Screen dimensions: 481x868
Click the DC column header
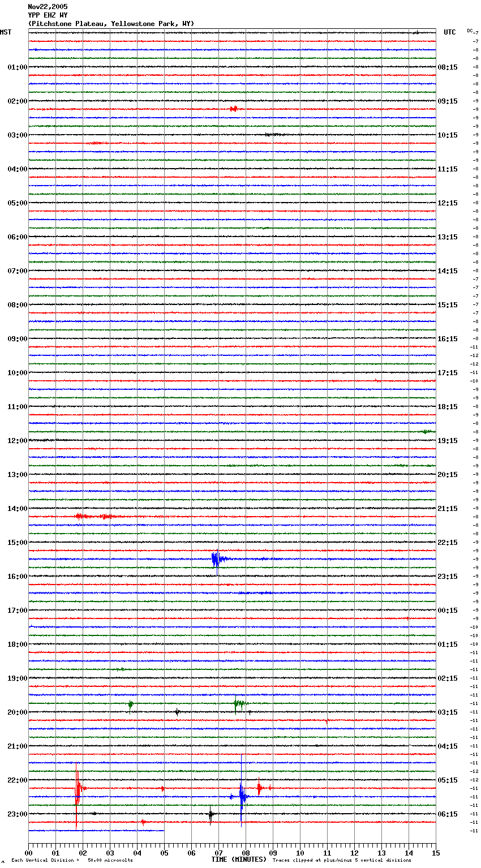pyautogui.click(x=470, y=31)
